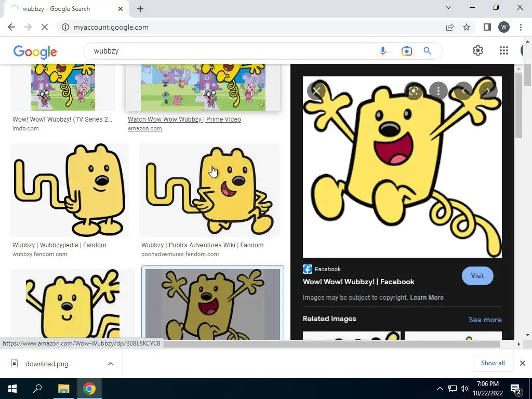Click See more related images
The image size is (532, 399).
tap(485, 320)
